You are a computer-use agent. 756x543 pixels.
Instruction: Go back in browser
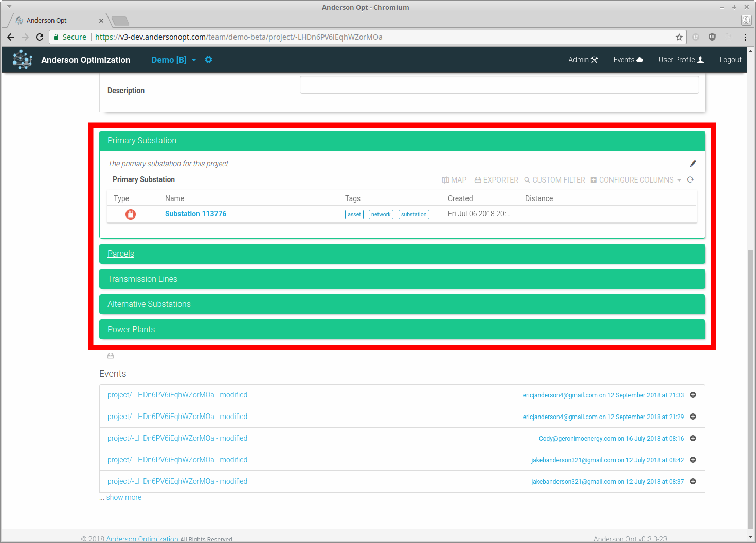coord(11,37)
